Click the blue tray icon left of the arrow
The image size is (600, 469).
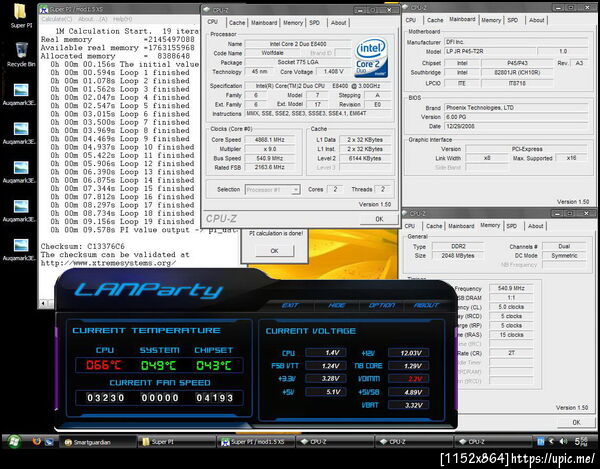coord(540,441)
